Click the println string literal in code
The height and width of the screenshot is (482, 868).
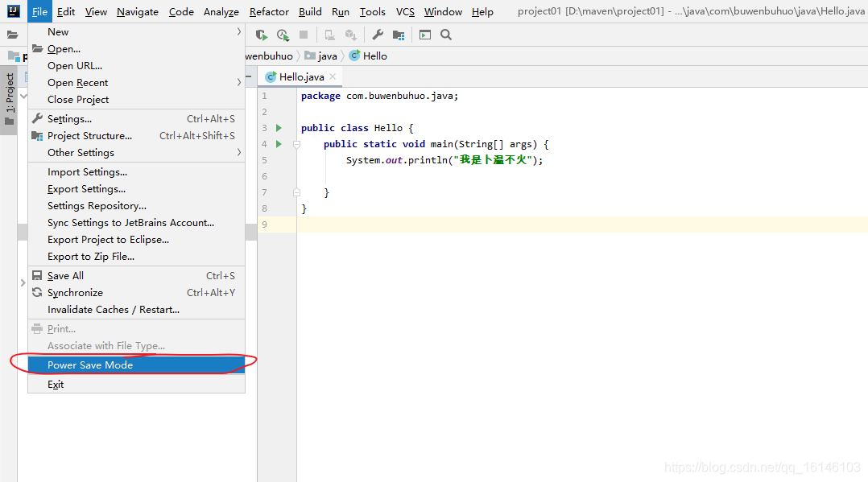493,160
